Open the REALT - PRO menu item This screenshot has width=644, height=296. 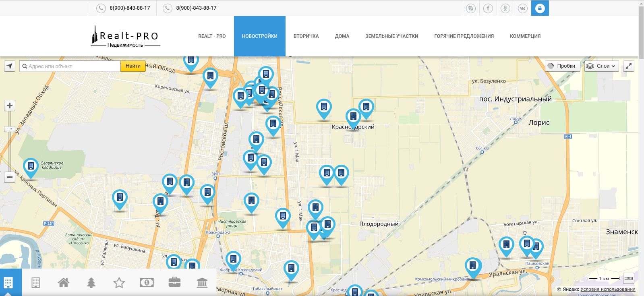click(x=212, y=36)
